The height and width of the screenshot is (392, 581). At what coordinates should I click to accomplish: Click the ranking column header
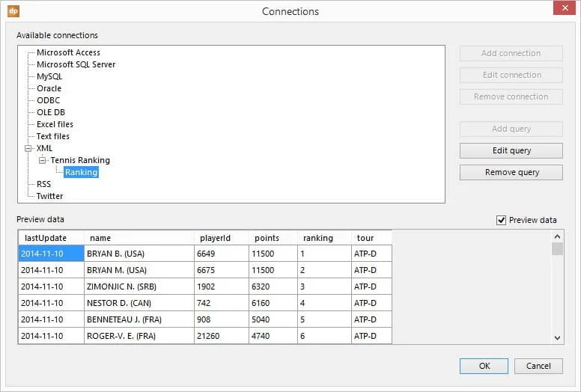324,238
